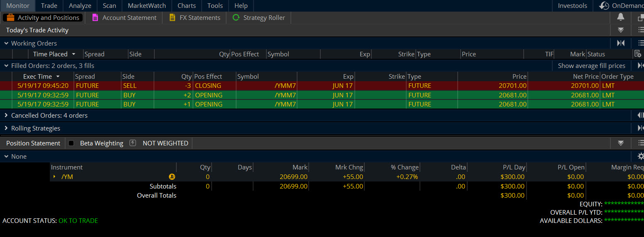
Task: Sort Filled Orders by Order Type column
Action: coord(617,76)
